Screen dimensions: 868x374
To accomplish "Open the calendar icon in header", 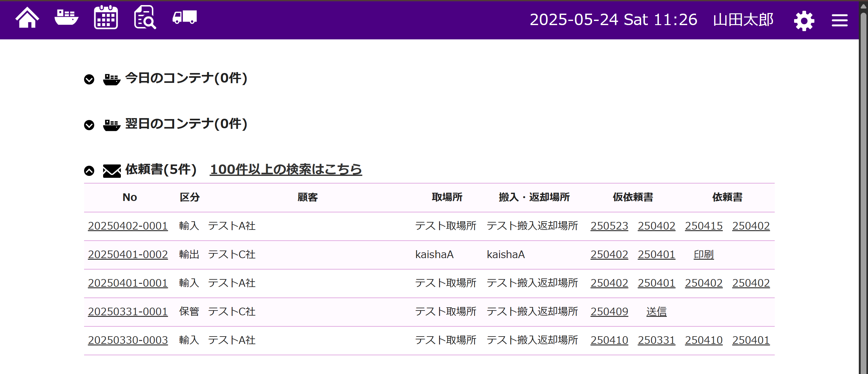I will click(106, 17).
